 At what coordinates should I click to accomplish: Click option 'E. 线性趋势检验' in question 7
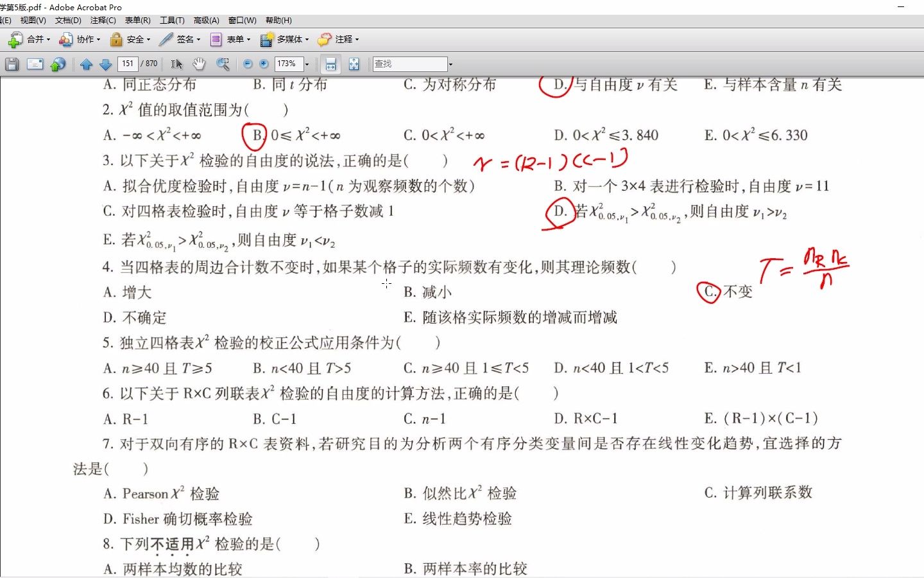pyautogui.click(x=458, y=519)
